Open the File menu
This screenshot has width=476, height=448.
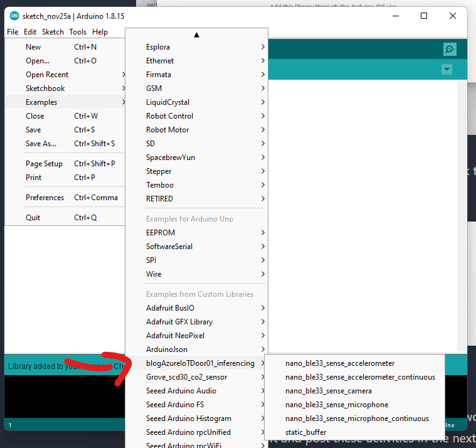pos(13,32)
